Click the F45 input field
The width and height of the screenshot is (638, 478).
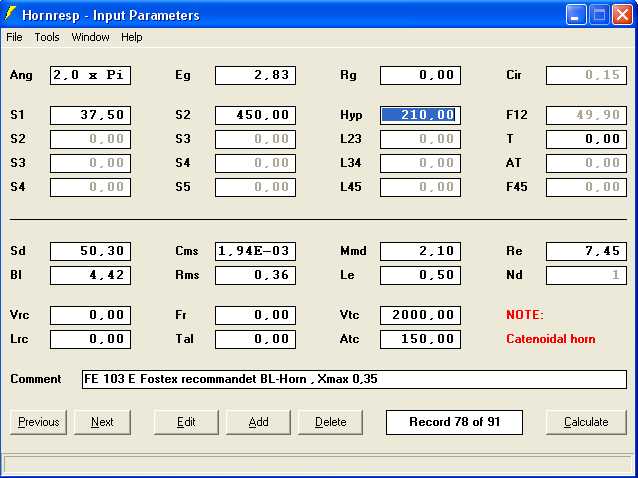click(x=586, y=187)
